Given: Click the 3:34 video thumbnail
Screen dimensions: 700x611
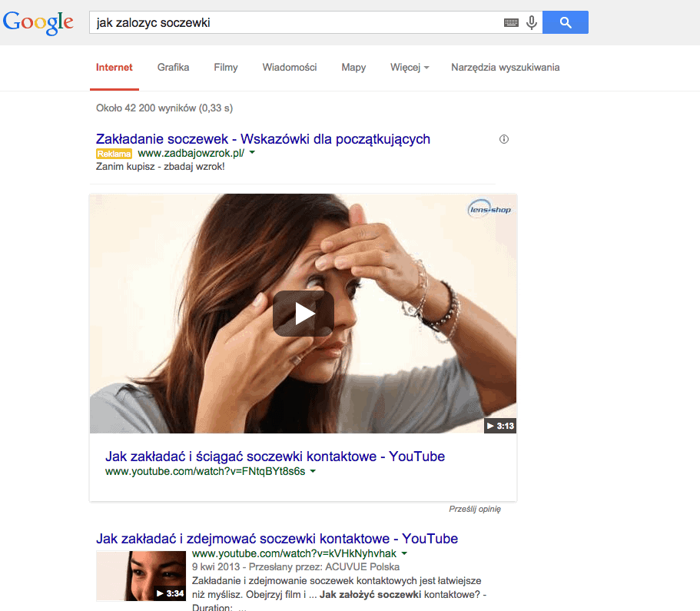Looking at the screenshot, I should coord(141,576).
